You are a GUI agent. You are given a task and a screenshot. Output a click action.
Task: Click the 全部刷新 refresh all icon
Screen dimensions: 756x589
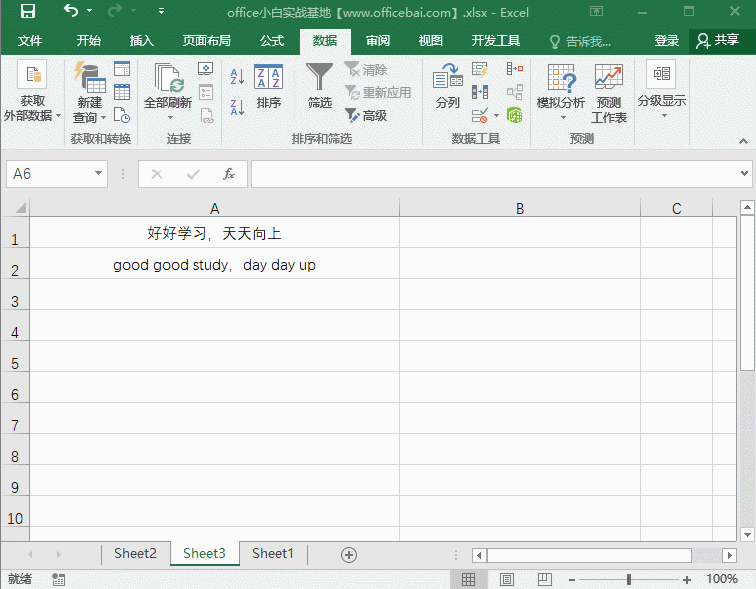coord(168,78)
